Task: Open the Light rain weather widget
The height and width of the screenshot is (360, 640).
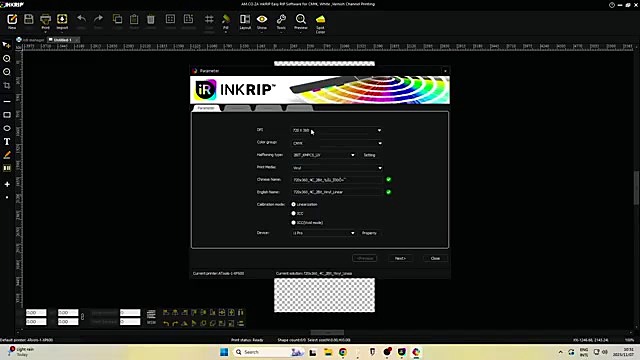Action: pos(22,351)
